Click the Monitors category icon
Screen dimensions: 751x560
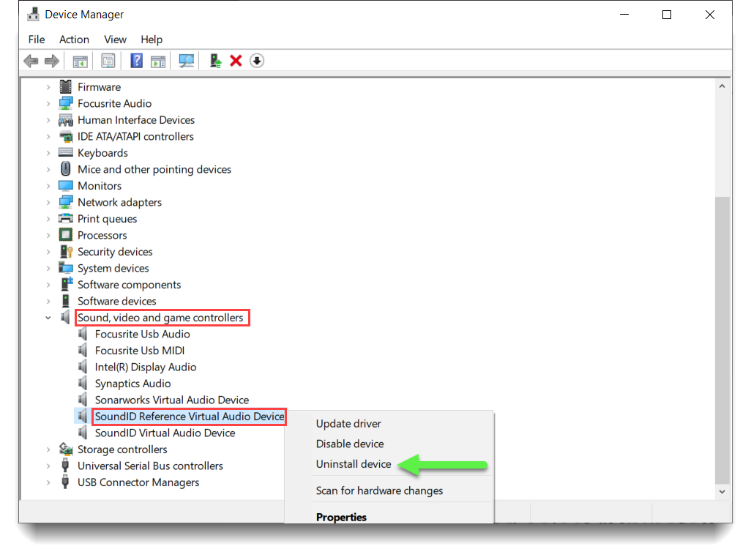66,185
